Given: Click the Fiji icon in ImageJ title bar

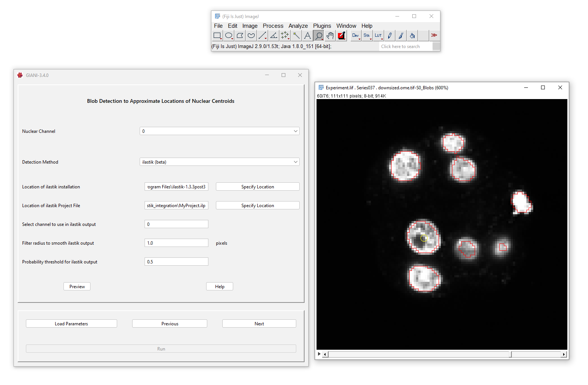Looking at the screenshot, I should click(217, 16).
